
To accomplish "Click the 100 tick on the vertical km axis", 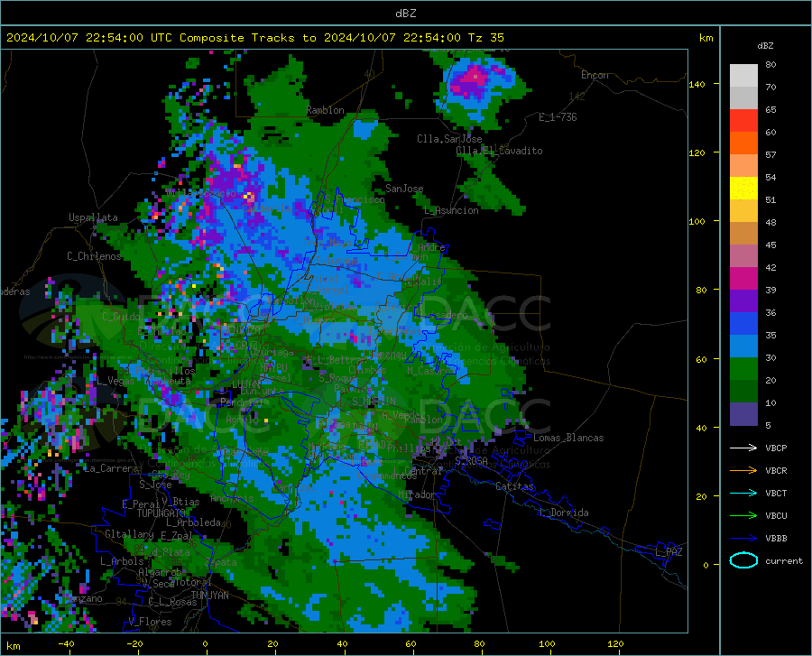I will coord(697,221).
